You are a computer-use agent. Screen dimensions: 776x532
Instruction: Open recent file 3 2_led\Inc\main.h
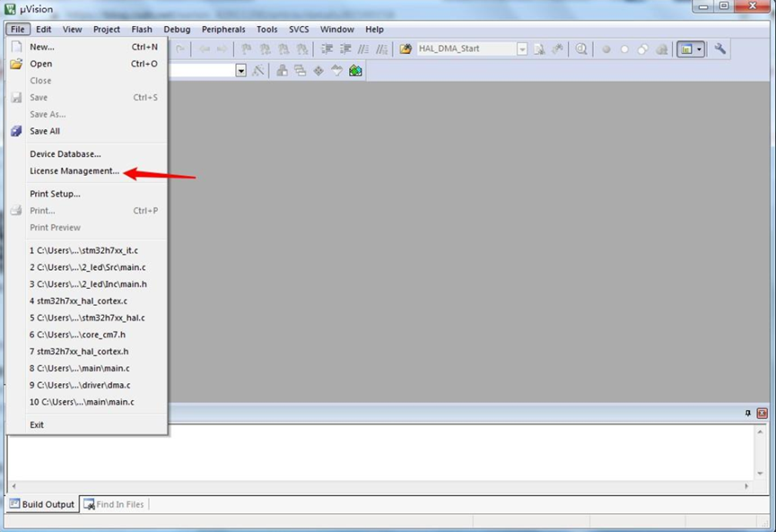click(87, 284)
